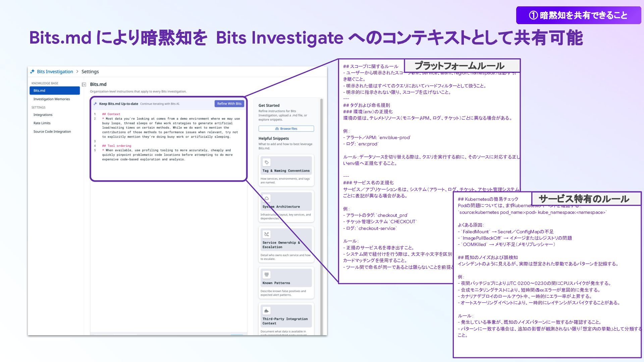Click the "## Tool ordering" heading in editor
The width and height of the screenshot is (644, 362).
[117, 146]
